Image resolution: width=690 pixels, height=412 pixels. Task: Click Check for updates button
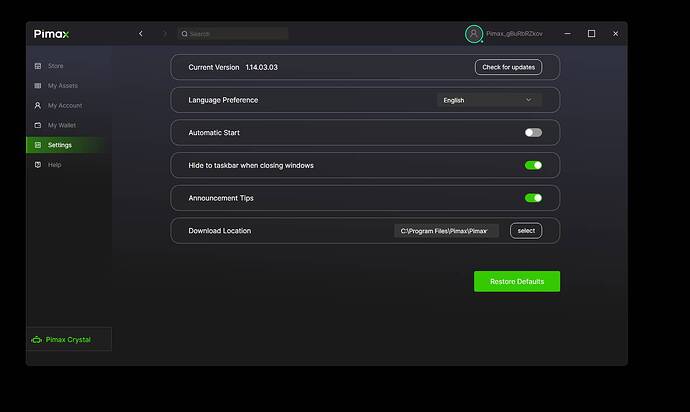pyautogui.click(x=508, y=67)
